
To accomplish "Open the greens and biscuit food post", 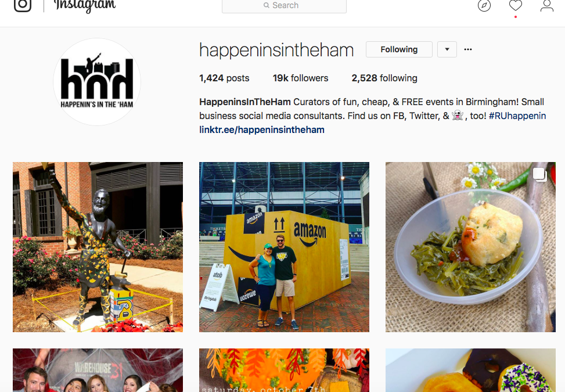I will [470, 247].
